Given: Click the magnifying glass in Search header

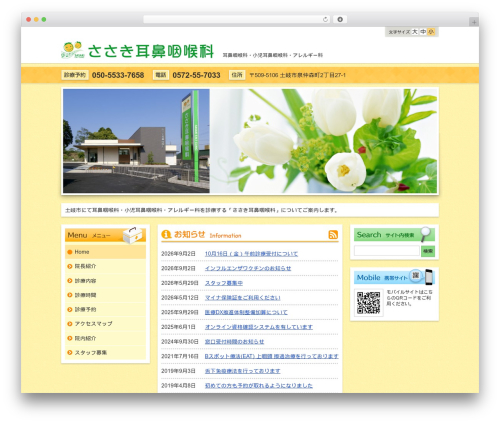Looking at the screenshot, I should click(x=425, y=234).
